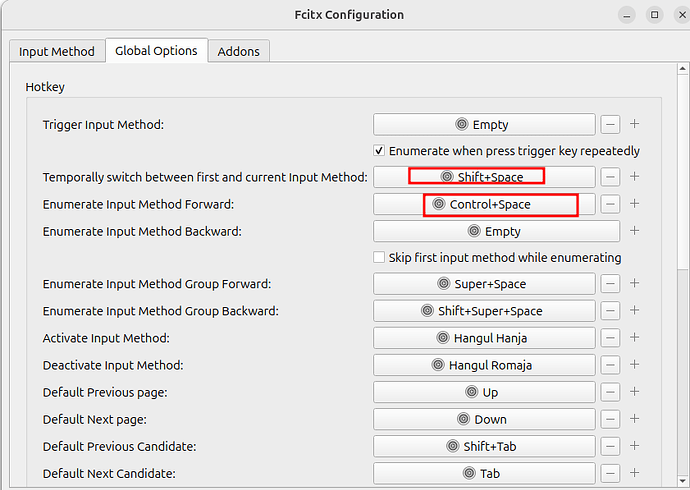This screenshot has height=490, width=690.
Task: Change the Down hotkey button
Action: point(484,419)
